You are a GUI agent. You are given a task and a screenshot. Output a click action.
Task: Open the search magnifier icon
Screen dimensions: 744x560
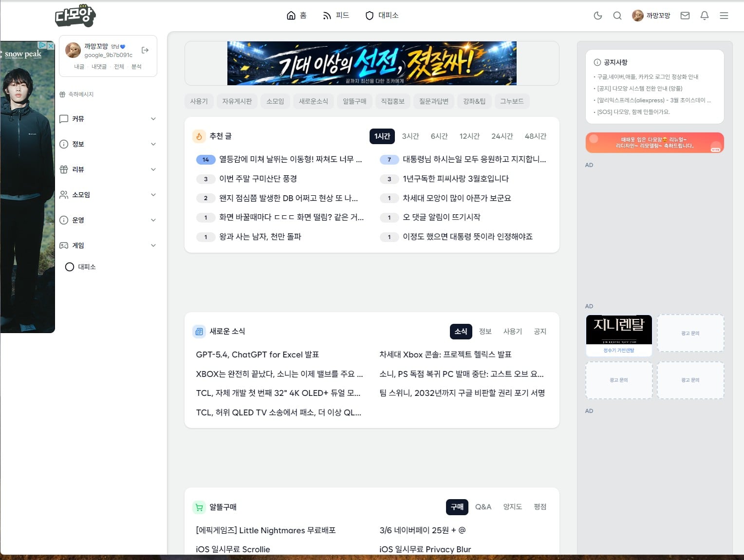click(617, 16)
